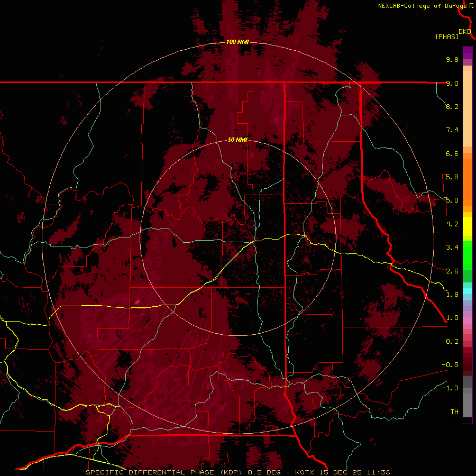Select the 9.0 scale value
Screen dimensions: 476x476
tap(452, 83)
